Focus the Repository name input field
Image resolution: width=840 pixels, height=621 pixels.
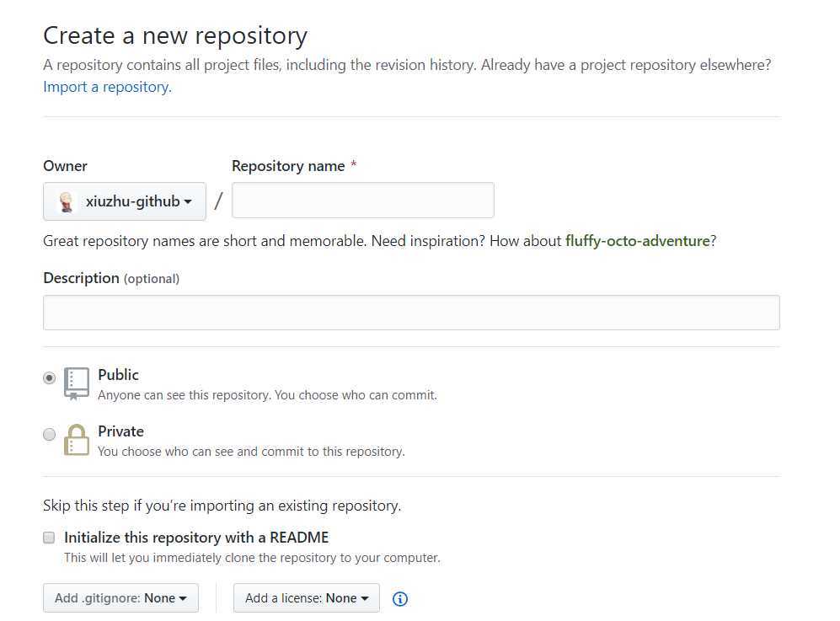click(x=363, y=201)
